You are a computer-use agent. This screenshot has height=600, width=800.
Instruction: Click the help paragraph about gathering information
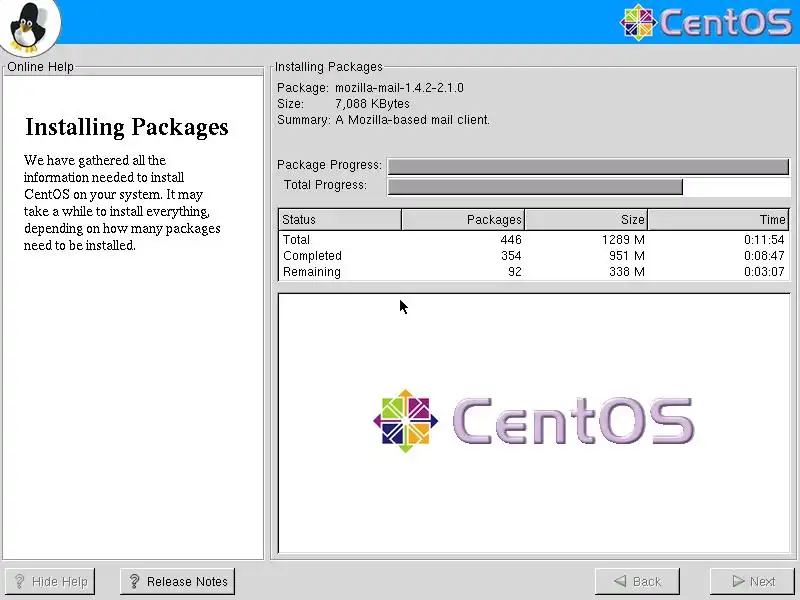122,203
